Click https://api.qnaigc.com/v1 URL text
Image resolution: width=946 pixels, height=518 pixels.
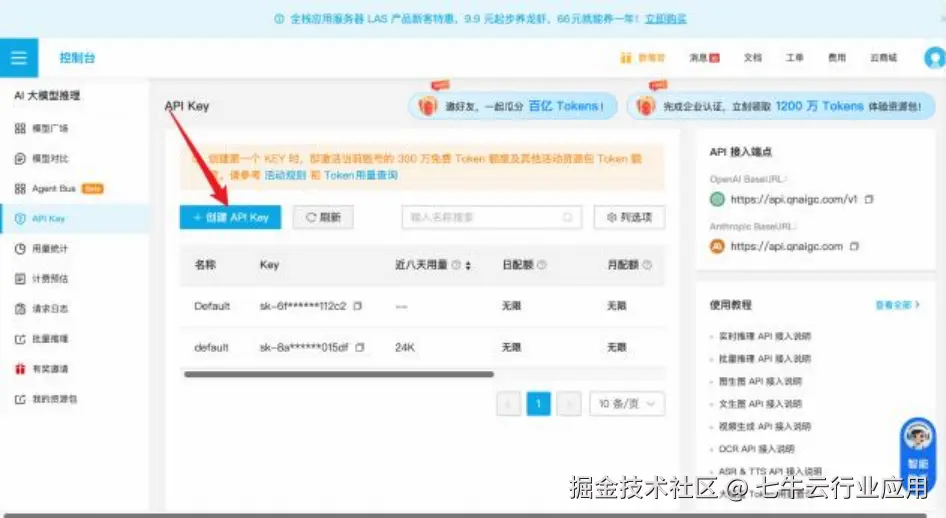tap(794, 199)
